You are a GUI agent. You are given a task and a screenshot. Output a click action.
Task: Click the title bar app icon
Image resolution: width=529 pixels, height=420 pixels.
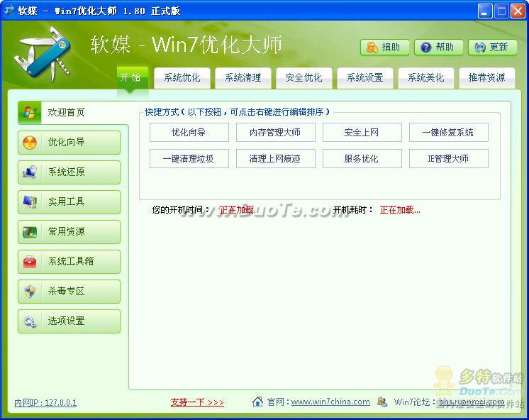pos(9,11)
